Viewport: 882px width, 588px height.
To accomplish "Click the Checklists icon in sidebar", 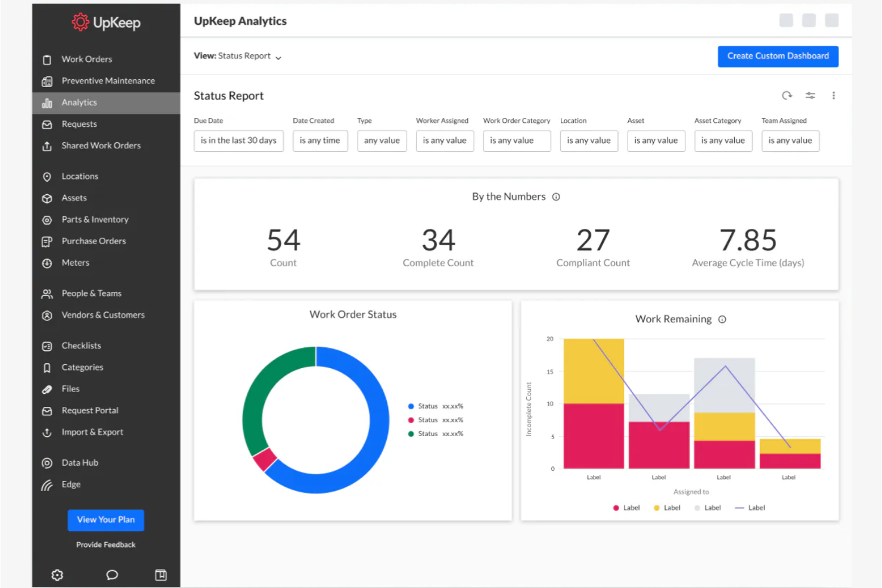I will [x=47, y=346].
